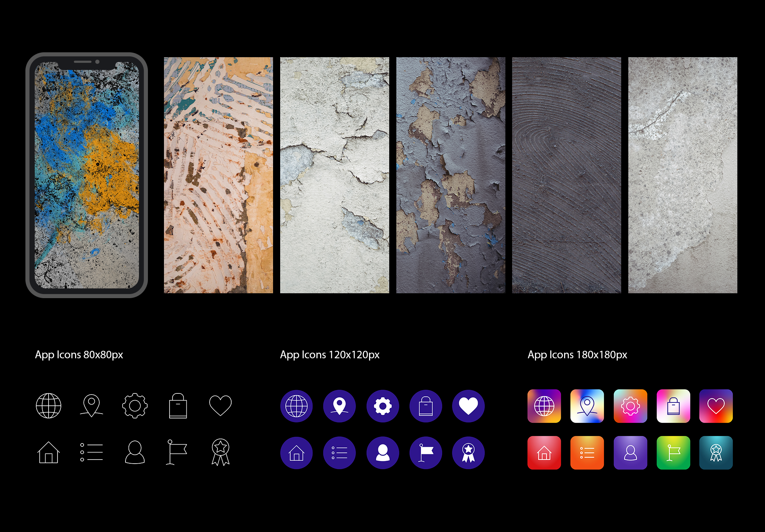Click the purple square user profile icon
The width and height of the screenshot is (765, 532).
[631, 452]
